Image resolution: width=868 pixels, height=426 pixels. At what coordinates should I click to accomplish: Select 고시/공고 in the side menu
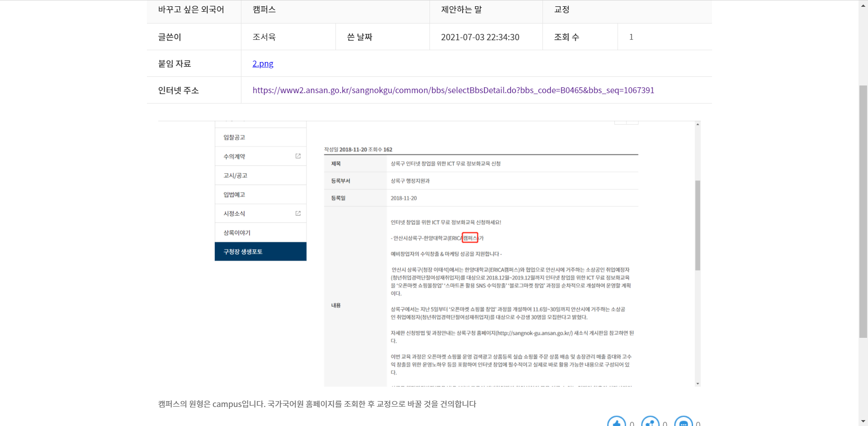[x=235, y=175]
